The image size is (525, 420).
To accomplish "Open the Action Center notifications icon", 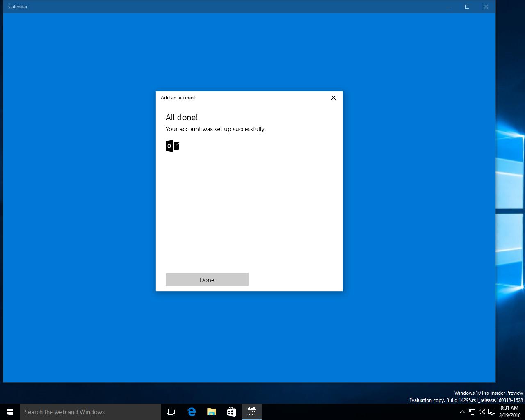I will tap(492, 412).
